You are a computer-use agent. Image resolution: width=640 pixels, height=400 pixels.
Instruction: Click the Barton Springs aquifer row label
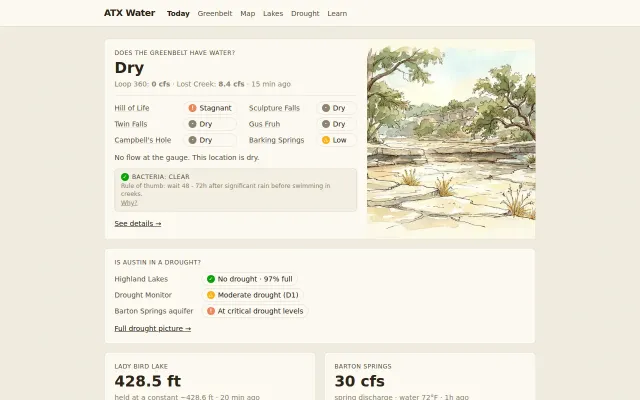[154, 311]
